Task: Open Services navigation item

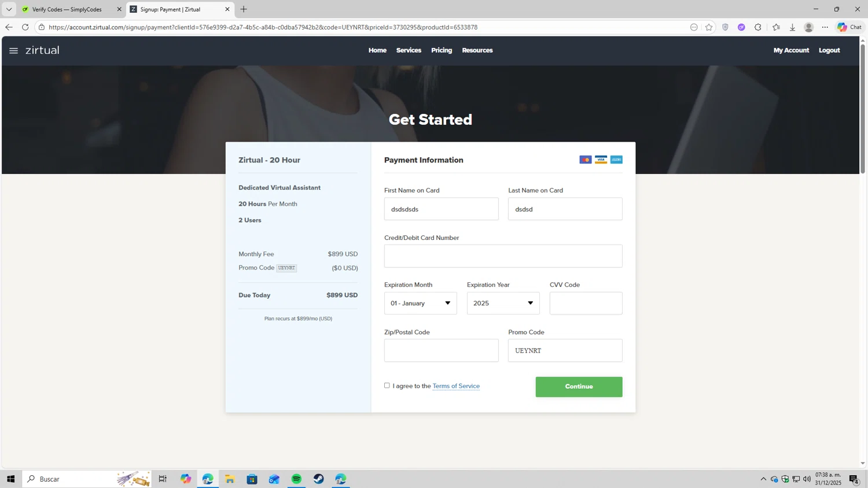Action: tap(409, 50)
